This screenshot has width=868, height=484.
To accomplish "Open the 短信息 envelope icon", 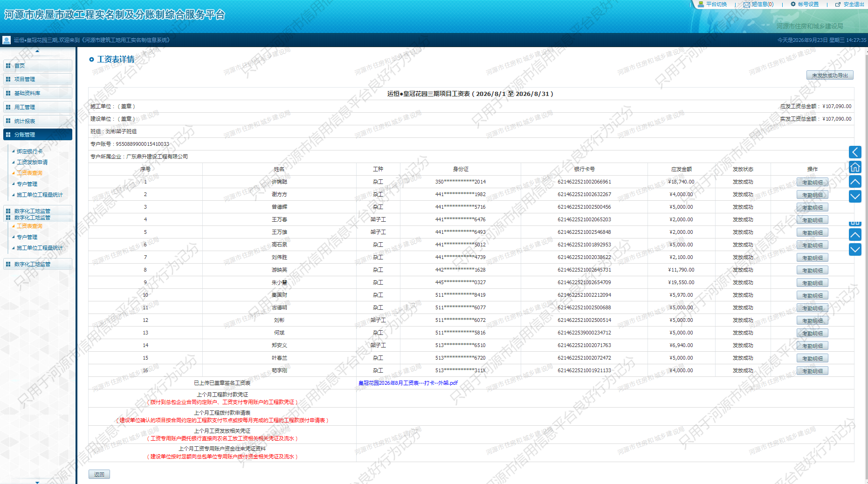I will [746, 5].
